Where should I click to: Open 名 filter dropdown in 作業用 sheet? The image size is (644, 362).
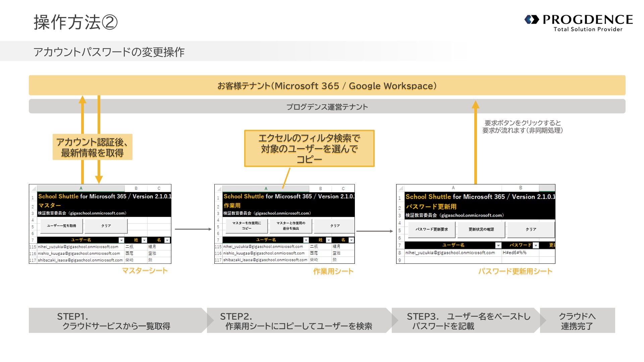[x=351, y=240]
